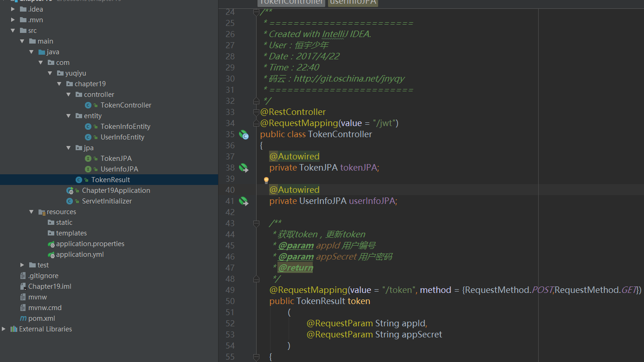Collapse the jpa package
This screenshot has width=644, height=362.
(69, 148)
